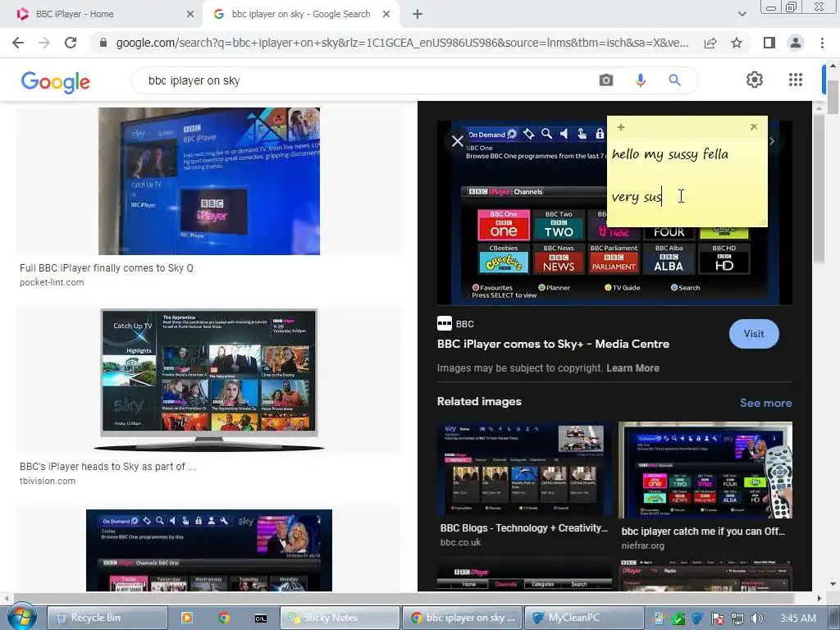This screenshot has height=630, width=840.
Task: Open the BBC iPlayer Home related image
Action: pyautogui.click(x=524, y=576)
